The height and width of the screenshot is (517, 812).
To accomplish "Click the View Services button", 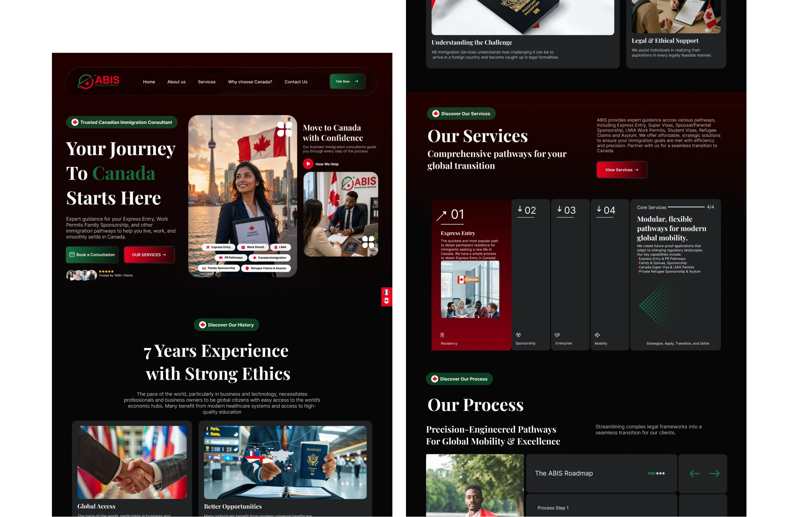I will click(621, 170).
